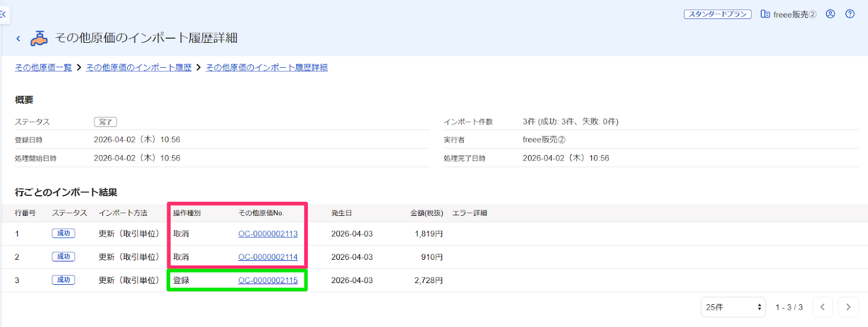Viewport: 868px width, 327px height.
Task: Click the freee販売② company switcher
Action: pyautogui.click(x=788, y=14)
